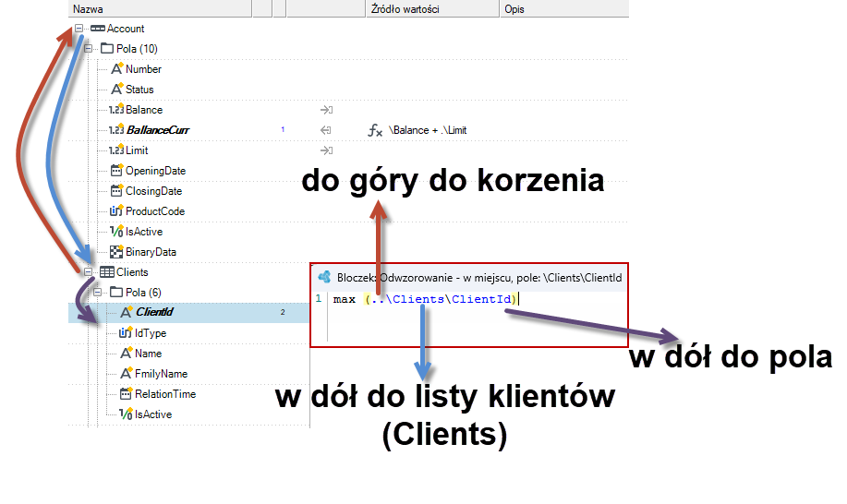Click line number 1 in the editor gutter
847x504 pixels.
pyautogui.click(x=318, y=298)
